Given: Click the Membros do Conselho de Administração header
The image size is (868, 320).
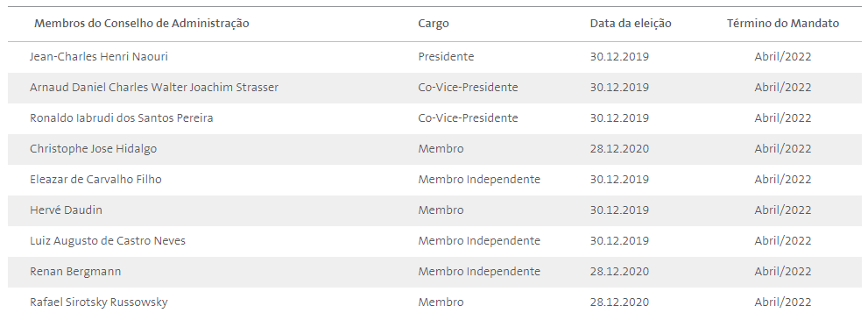Looking at the screenshot, I should (142, 24).
